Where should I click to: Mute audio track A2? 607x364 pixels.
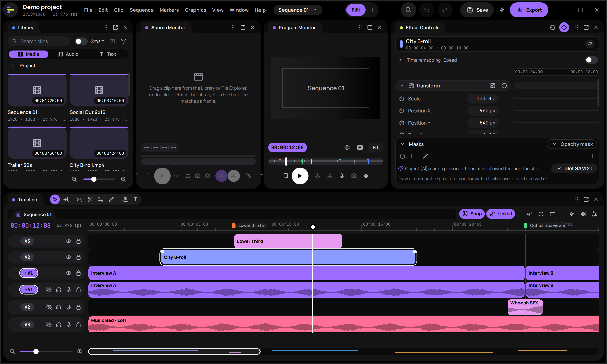point(49,307)
